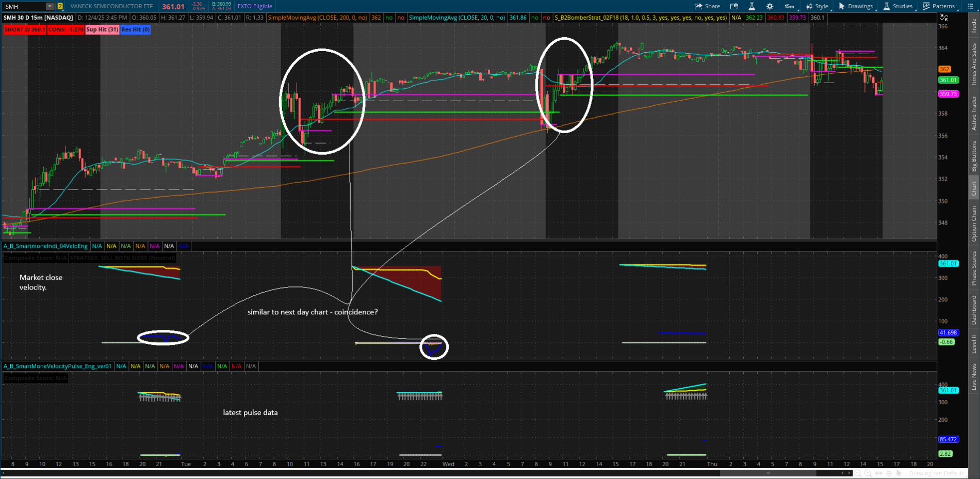The width and height of the screenshot is (980, 479).
Task: Open the Drawing set: Default selector
Action: point(937,473)
